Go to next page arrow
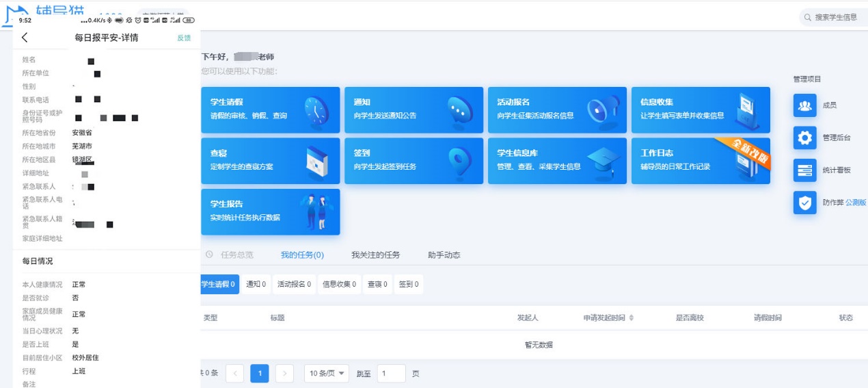The width and height of the screenshot is (868, 388). [x=284, y=374]
